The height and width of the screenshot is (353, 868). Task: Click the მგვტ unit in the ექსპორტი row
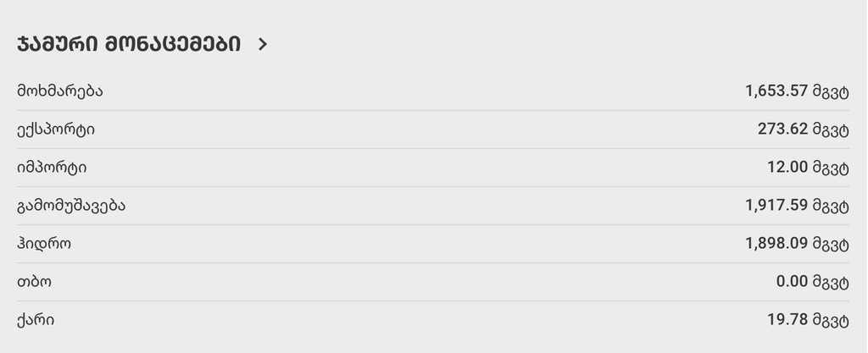(x=832, y=130)
